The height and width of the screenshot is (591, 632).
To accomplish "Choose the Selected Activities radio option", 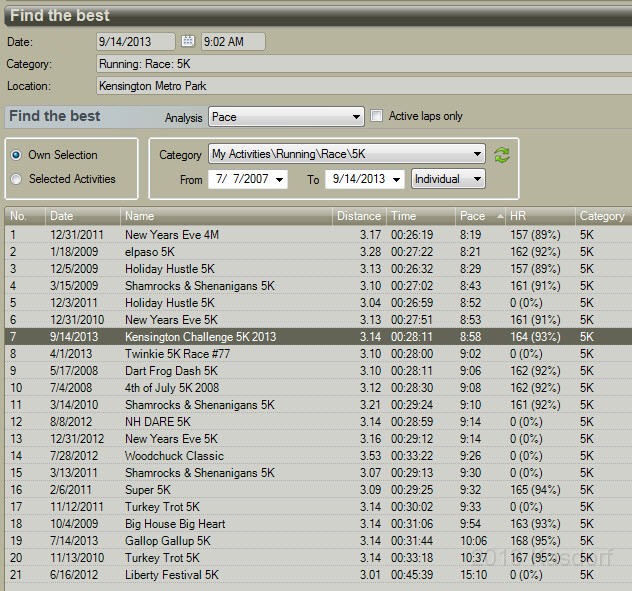I will 16,179.
